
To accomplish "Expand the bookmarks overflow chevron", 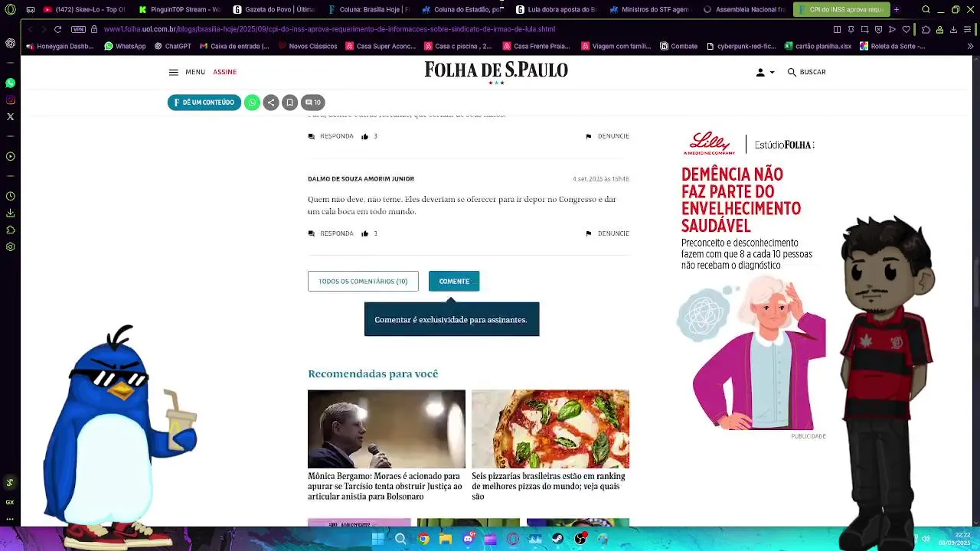I will click(970, 46).
